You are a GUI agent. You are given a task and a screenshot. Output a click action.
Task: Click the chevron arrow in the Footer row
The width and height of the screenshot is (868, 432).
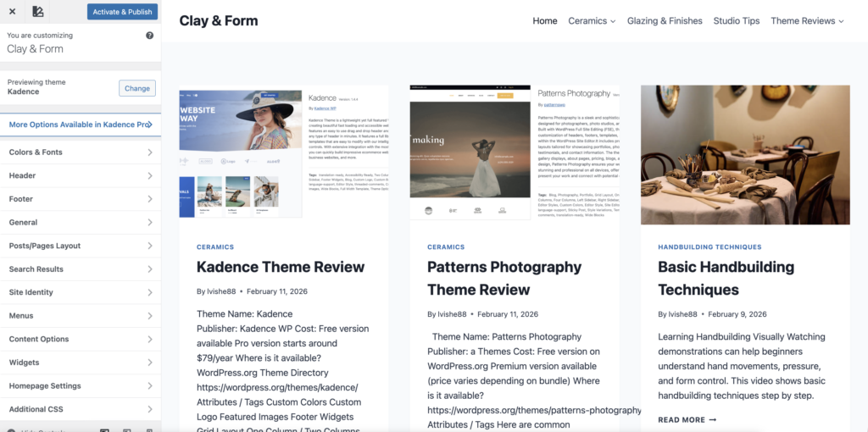coord(150,199)
